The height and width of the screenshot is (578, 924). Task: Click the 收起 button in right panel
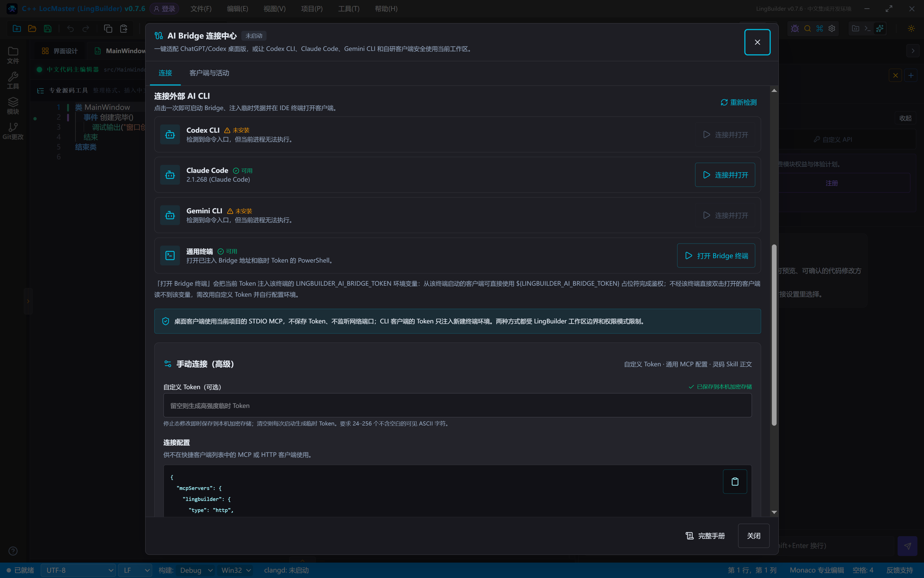[905, 118]
